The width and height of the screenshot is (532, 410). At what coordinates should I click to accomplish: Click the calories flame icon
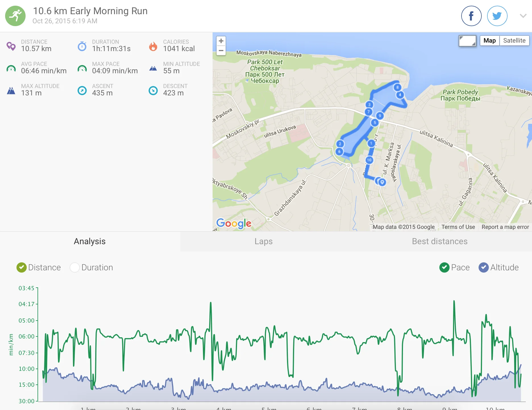[x=153, y=46]
